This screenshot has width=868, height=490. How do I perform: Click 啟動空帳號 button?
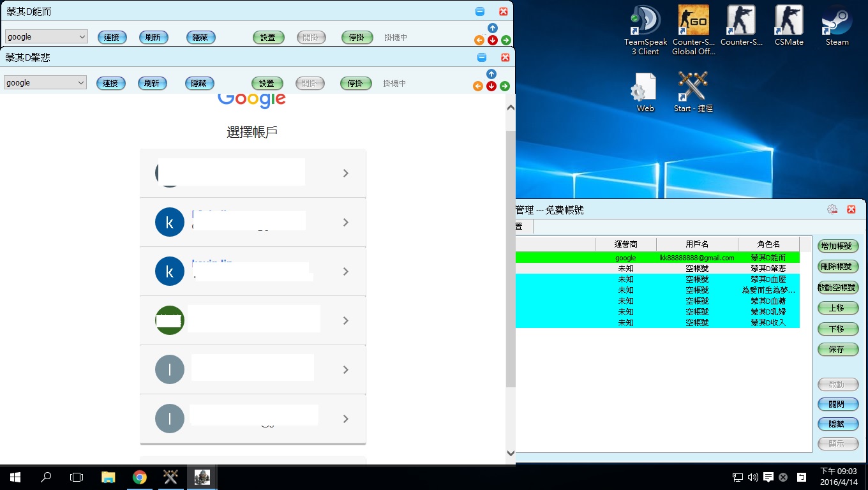coord(838,288)
